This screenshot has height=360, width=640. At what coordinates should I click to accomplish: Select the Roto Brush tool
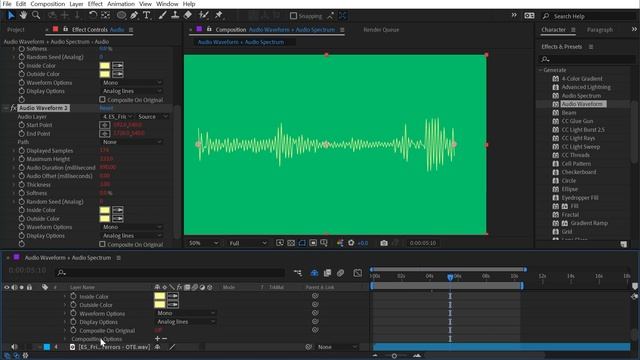204,16
